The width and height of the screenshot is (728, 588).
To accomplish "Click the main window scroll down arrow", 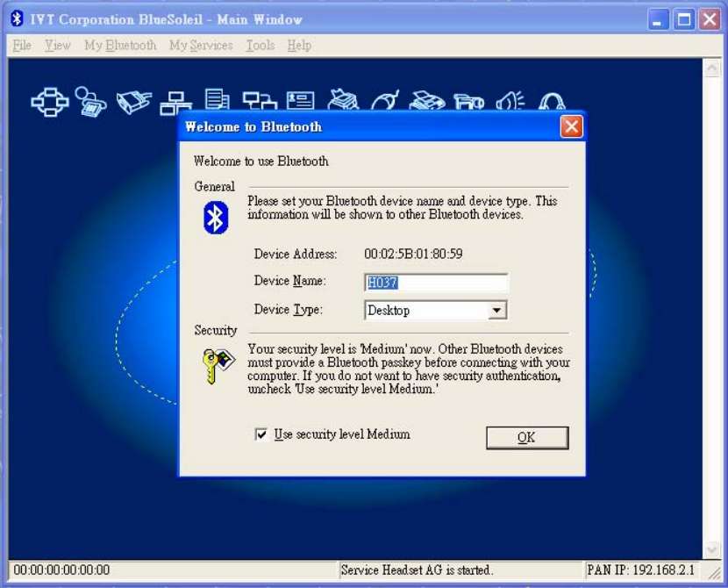I will coord(711,549).
